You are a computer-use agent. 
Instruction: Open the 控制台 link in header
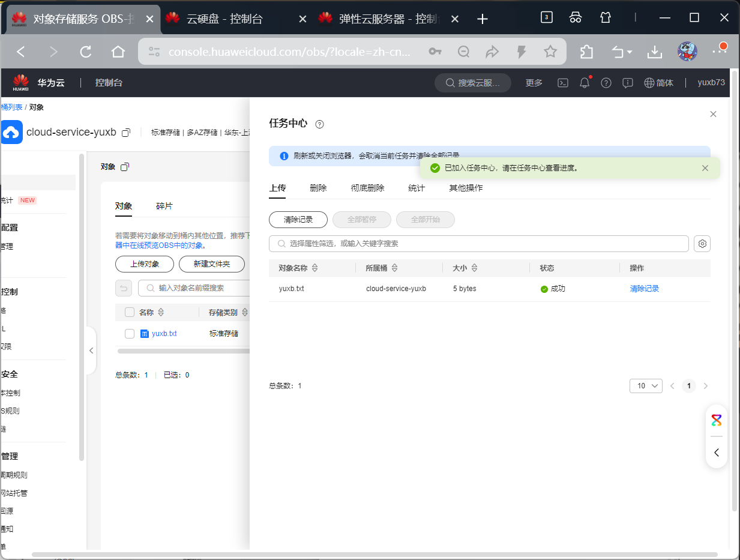109,83
